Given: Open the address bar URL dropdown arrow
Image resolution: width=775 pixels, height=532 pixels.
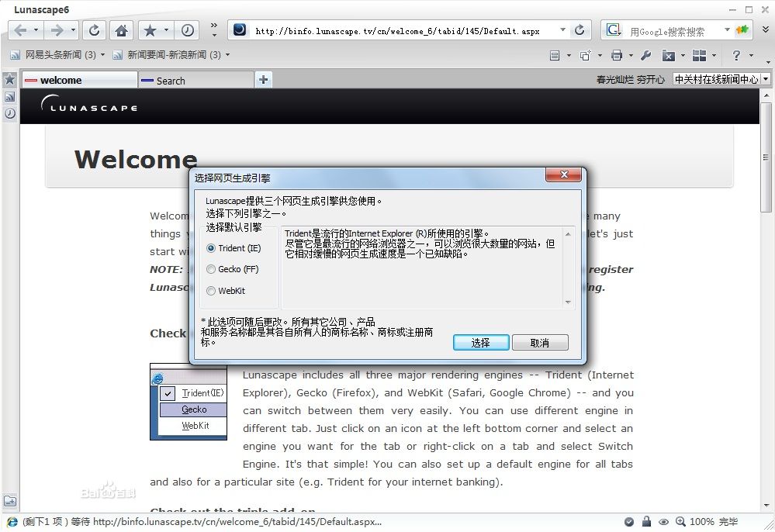Looking at the screenshot, I should click(x=562, y=30).
